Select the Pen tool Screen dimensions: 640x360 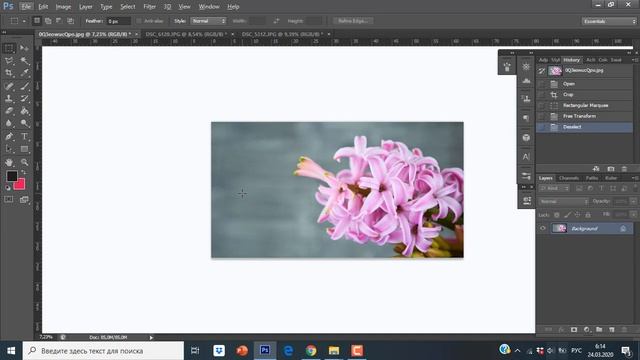[9, 136]
